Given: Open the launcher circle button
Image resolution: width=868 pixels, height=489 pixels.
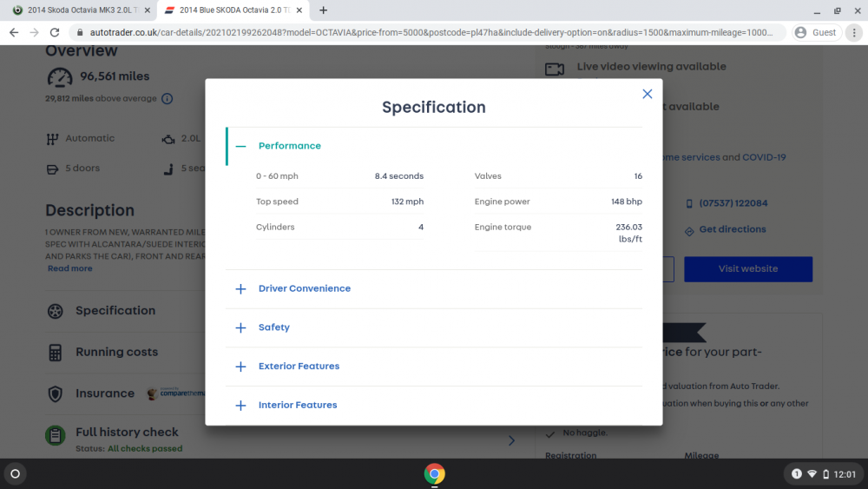Looking at the screenshot, I should coord(15,474).
